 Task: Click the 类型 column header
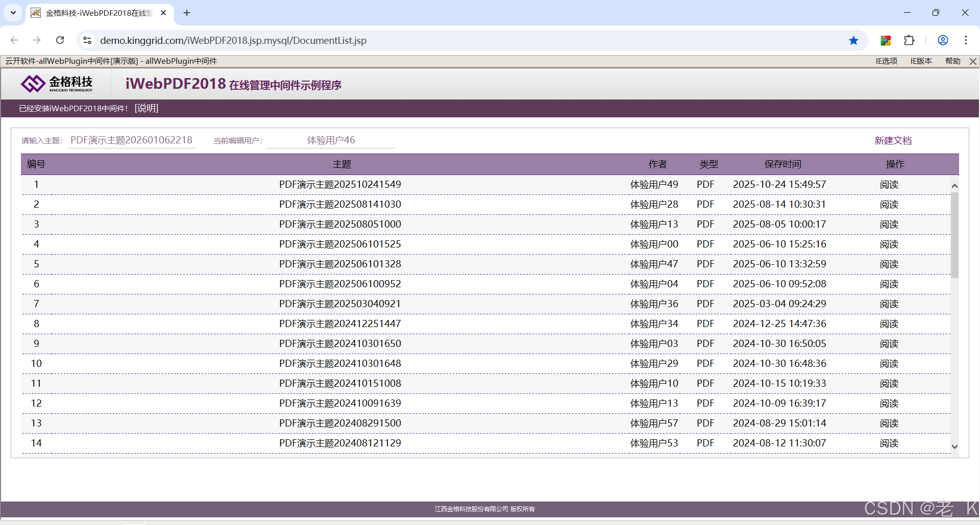click(x=708, y=164)
